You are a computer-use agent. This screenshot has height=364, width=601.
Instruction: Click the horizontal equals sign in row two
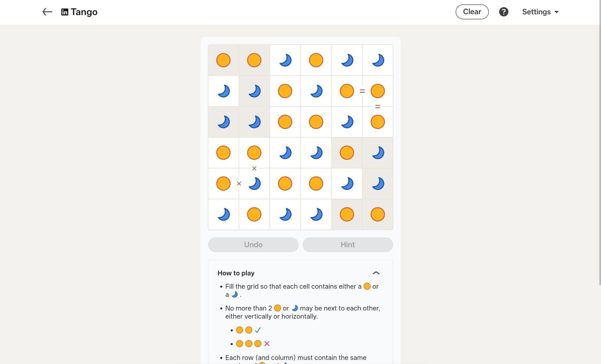[362, 91]
